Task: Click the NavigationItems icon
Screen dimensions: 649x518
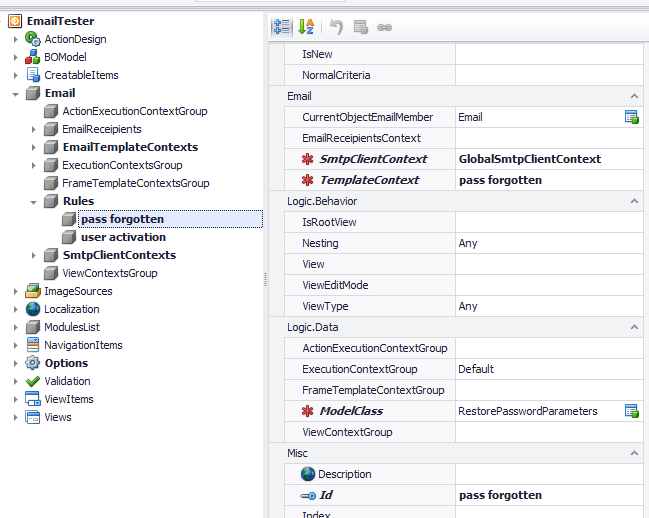Action: pyautogui.click(x=33, y=345)
